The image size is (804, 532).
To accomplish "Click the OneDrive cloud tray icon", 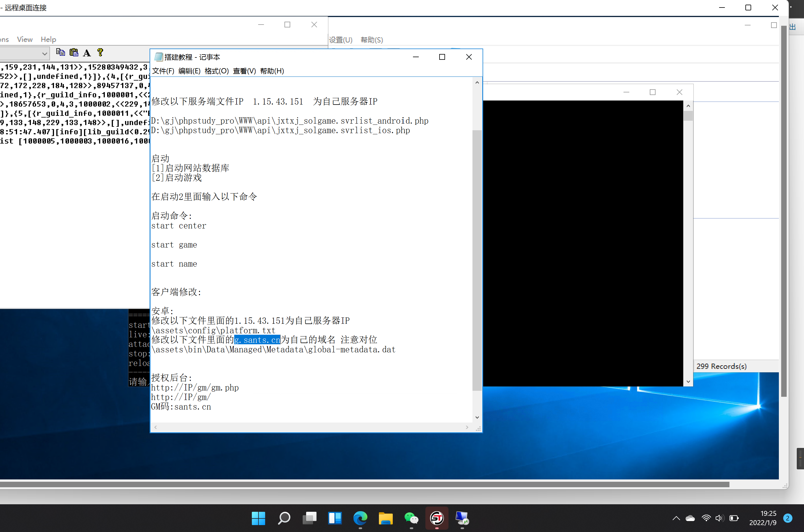I will point(690,518).
